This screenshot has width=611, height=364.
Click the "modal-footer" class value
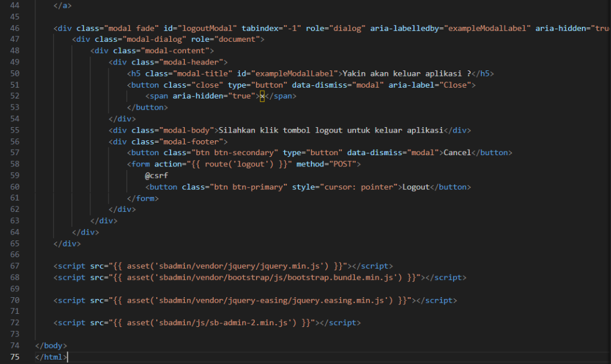pyautogui.click(x=191, y=142)
